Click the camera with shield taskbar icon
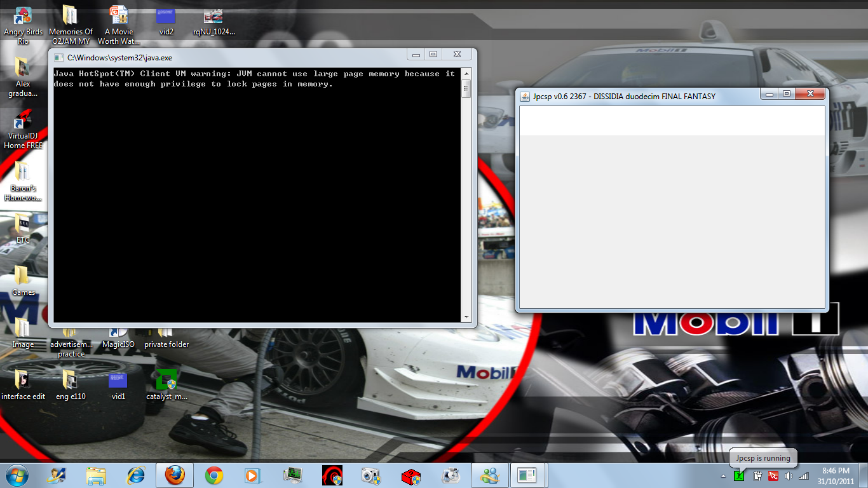 pyautogui.click(x=371, y=475)
